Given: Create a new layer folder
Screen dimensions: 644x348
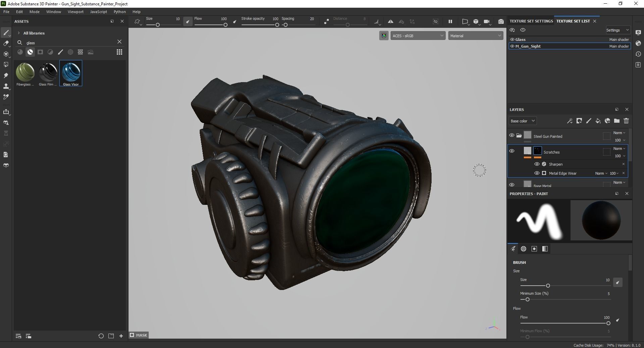Looking at the screenshot, I should tap(617, 121).
